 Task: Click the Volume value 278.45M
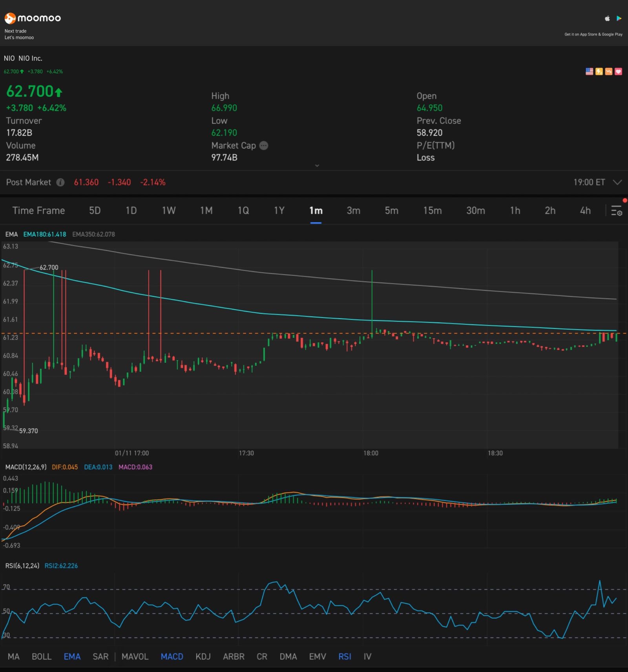tap(22, 157)
